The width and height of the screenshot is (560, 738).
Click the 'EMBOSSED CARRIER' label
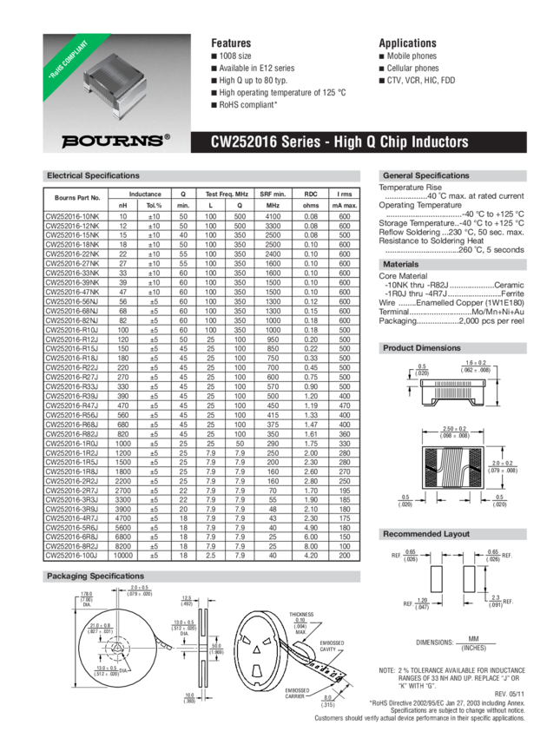[x=296, y=694]
